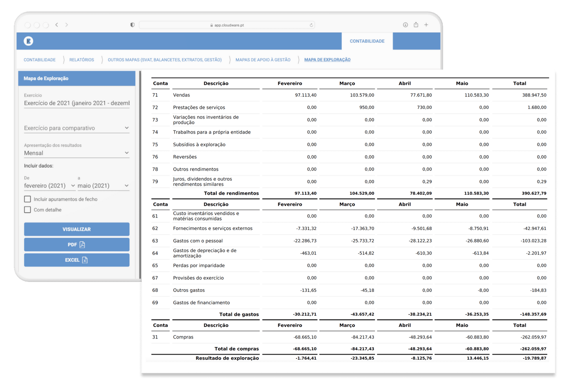Open the Apresentação dos resultados Mensal dropdown
Viewport: 588px width, 384px height.
(77, 153)
